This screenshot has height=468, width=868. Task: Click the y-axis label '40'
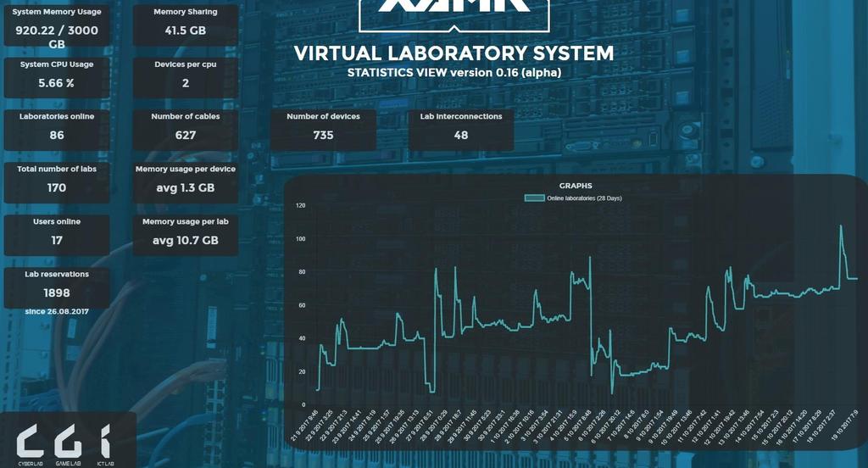[303, 338]
